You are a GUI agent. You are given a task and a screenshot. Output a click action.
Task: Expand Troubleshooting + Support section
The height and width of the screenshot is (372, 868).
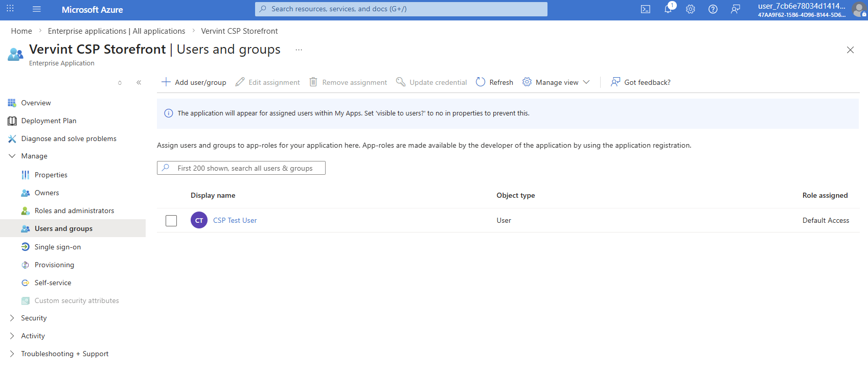pos(12,354)
